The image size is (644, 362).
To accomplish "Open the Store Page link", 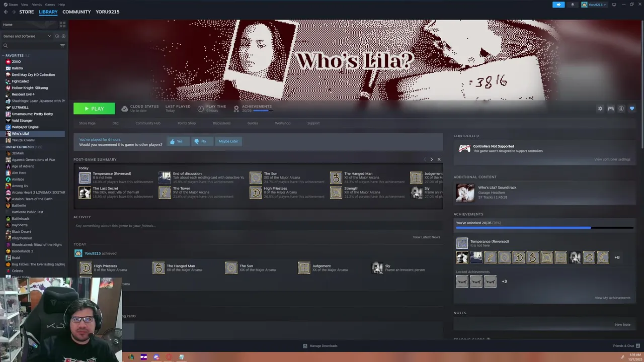I will [87, 123].
